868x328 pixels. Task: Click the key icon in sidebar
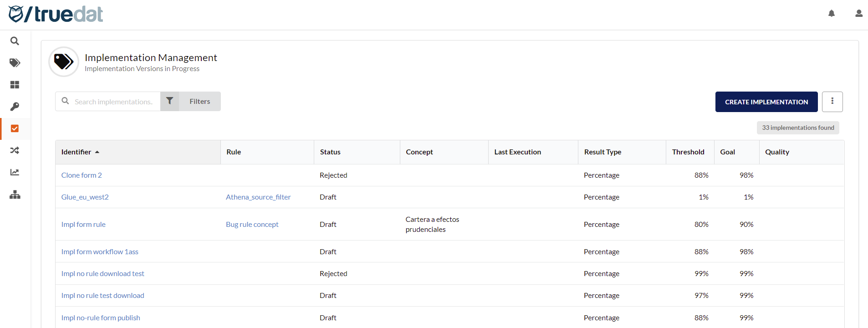15,107
